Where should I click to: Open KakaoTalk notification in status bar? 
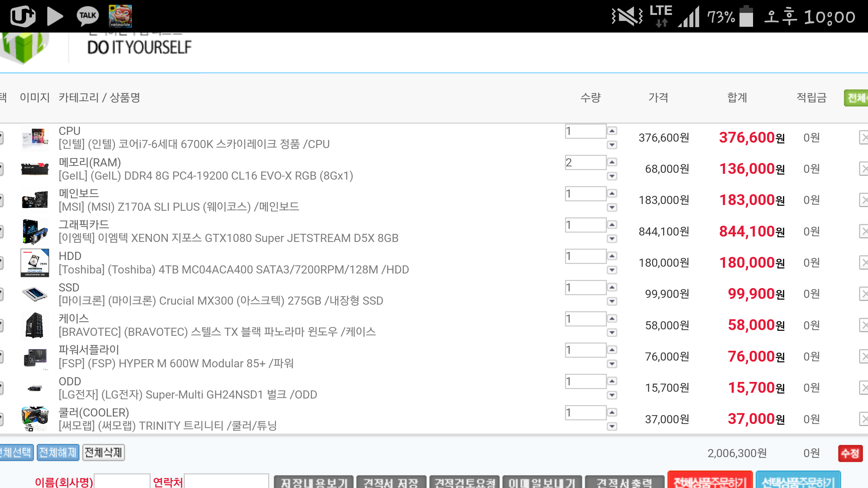pyautogui.click(x=88, y=16)
